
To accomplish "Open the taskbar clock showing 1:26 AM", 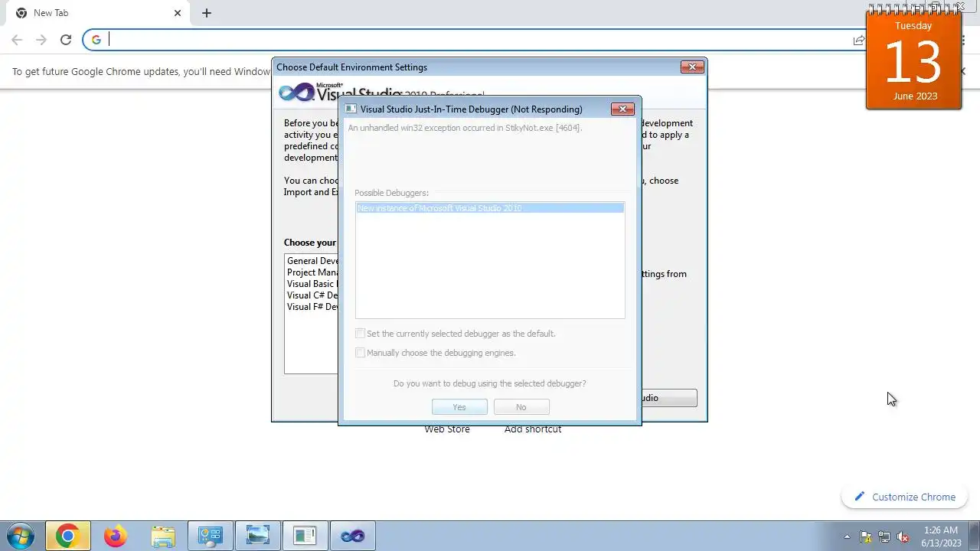I will point(941,536).
